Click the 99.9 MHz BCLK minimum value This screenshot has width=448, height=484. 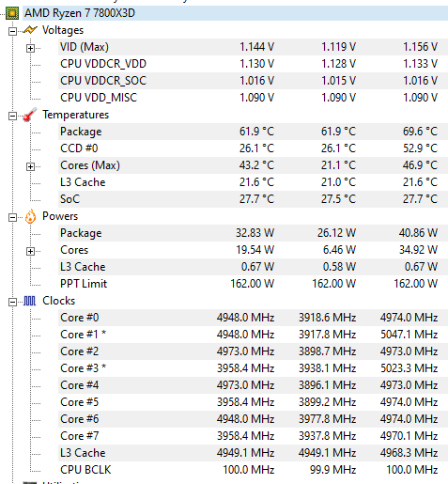tap(332, 470)
